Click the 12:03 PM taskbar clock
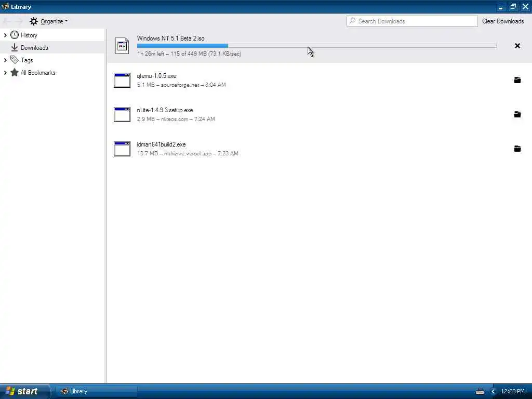532x399 pixels. [513, 392]
